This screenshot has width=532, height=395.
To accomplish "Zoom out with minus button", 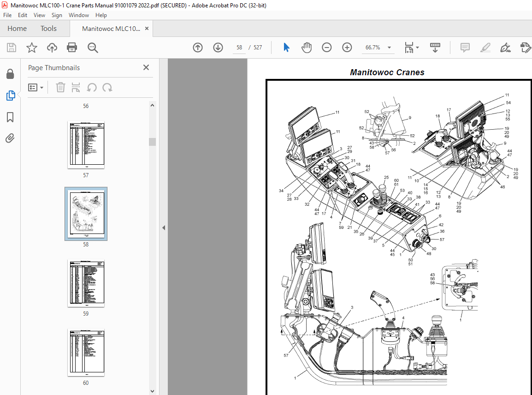I will pos(327,48).
